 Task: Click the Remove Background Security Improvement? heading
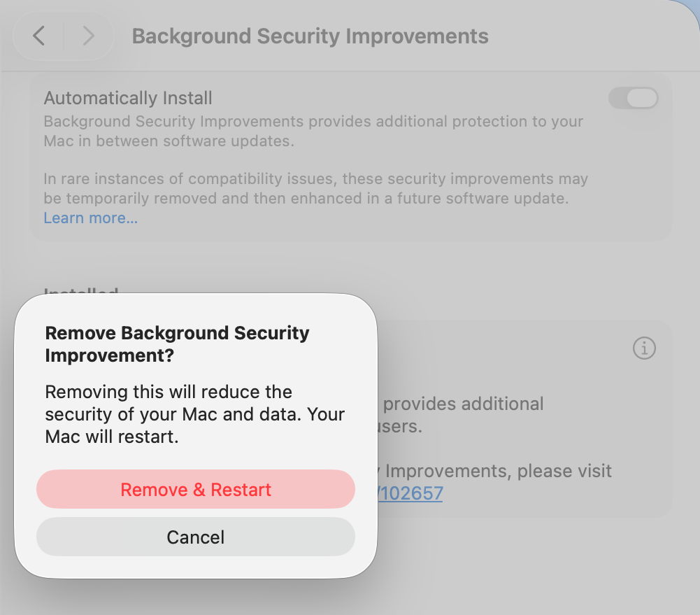coord(177,344)
